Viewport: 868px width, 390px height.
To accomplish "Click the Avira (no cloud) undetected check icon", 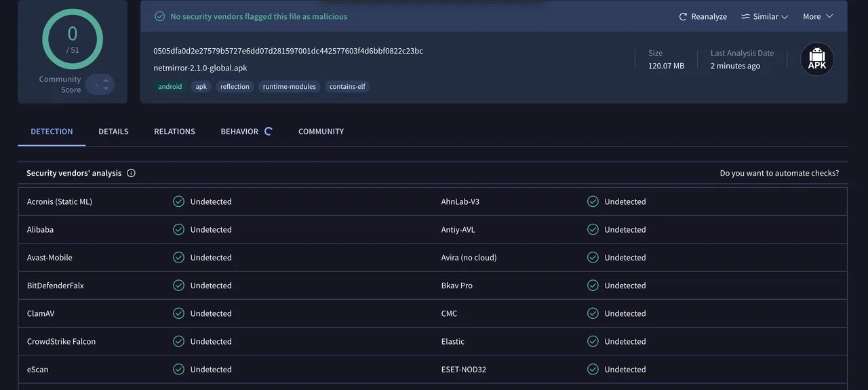I will pos(593,258).
